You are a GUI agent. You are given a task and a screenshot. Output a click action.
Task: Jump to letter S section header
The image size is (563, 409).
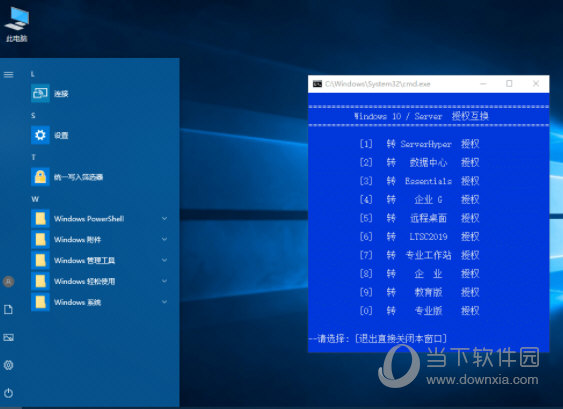coord(33,116)
